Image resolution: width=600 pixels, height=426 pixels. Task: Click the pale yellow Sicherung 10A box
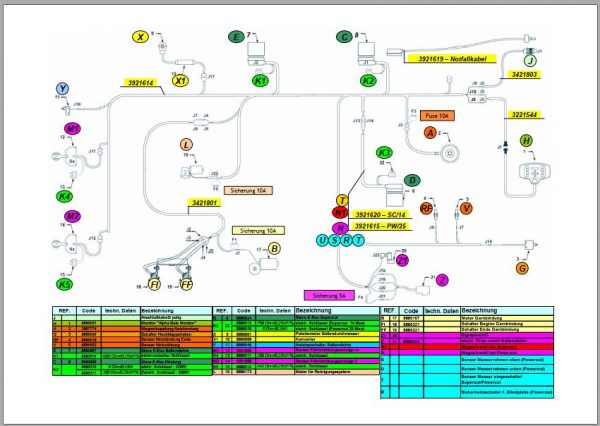coord(258,230)
